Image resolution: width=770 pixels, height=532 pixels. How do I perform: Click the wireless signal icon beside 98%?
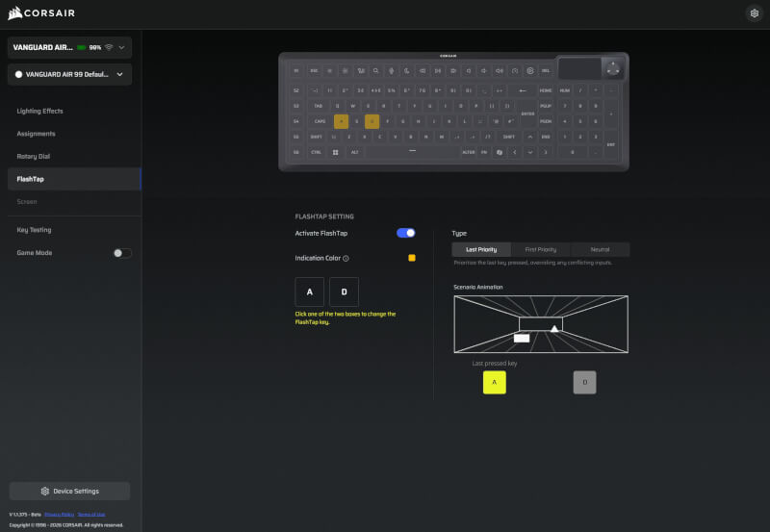109,47
